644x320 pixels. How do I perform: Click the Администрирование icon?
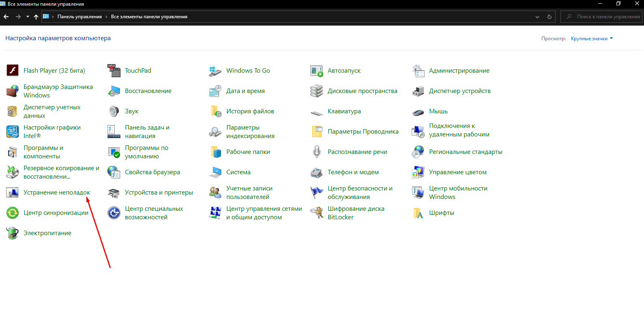point(418,70)
